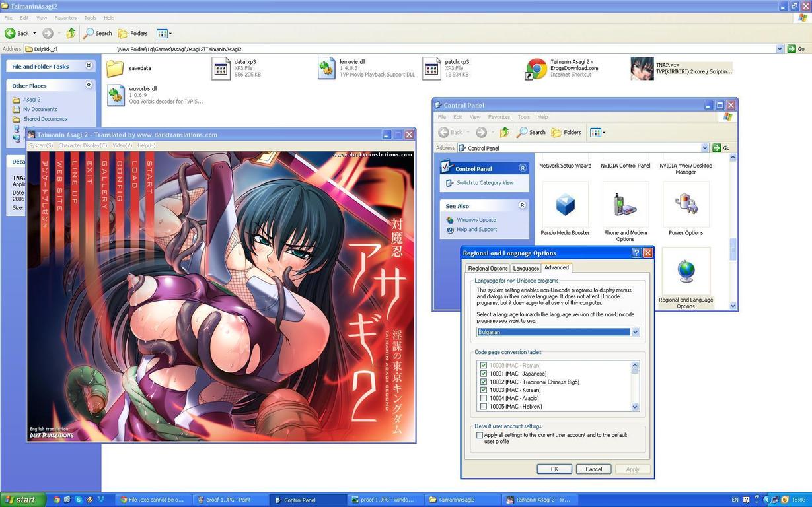Switch to the Regional Options tab
Screen dimensions: 812x507
[488, 268]
